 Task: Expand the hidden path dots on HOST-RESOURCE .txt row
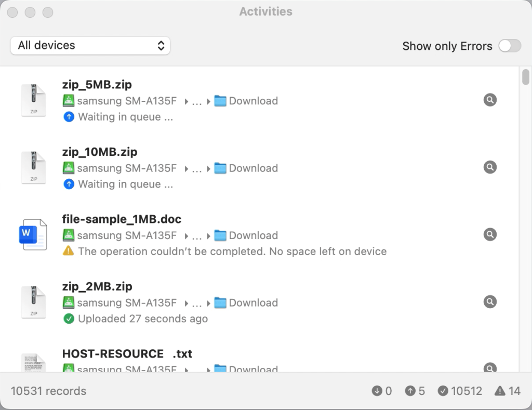click(197, 369)
